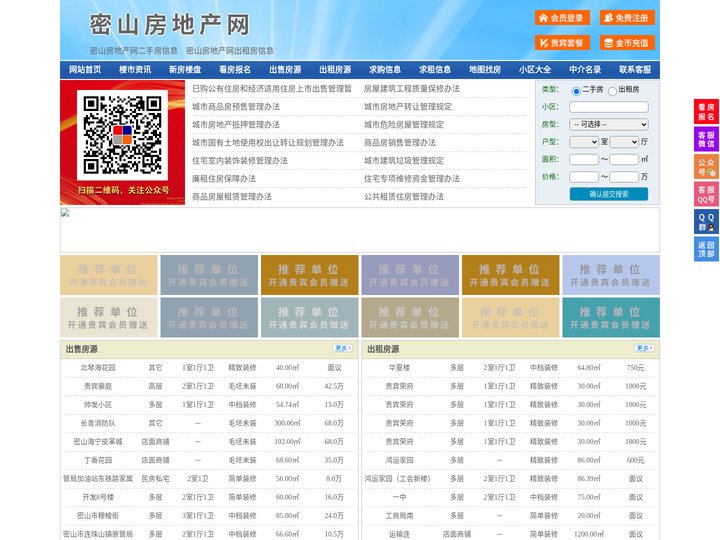Go to 网站首页 in navigation bar
The image size is (720, 540).
[x=85, y=70]
